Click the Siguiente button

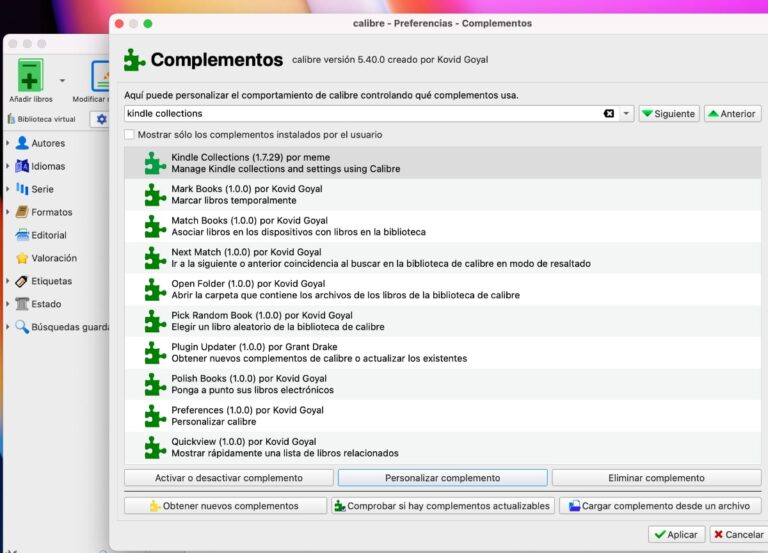[669, 114]
